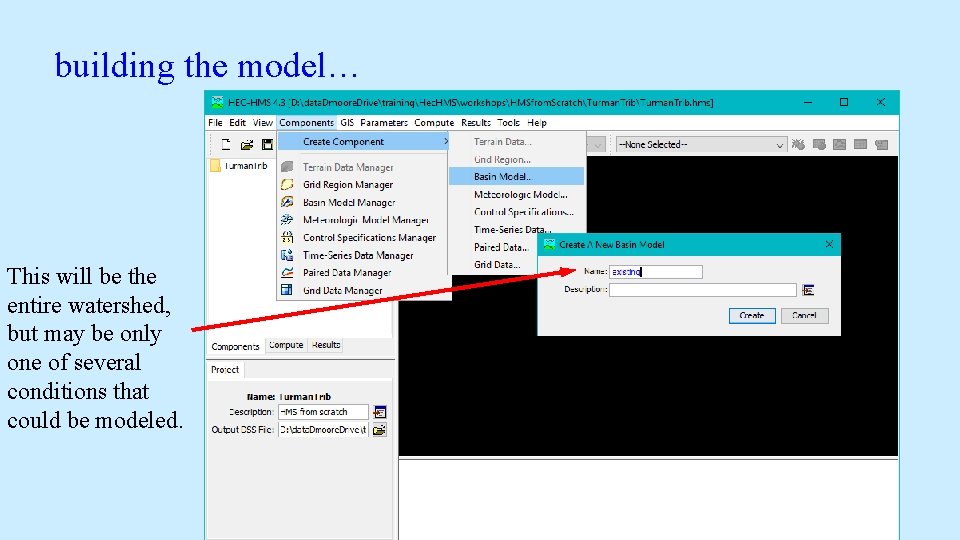Open the Components menu
Image resolution: width=960 pixels, height=540 pixels.
point(306,122)
